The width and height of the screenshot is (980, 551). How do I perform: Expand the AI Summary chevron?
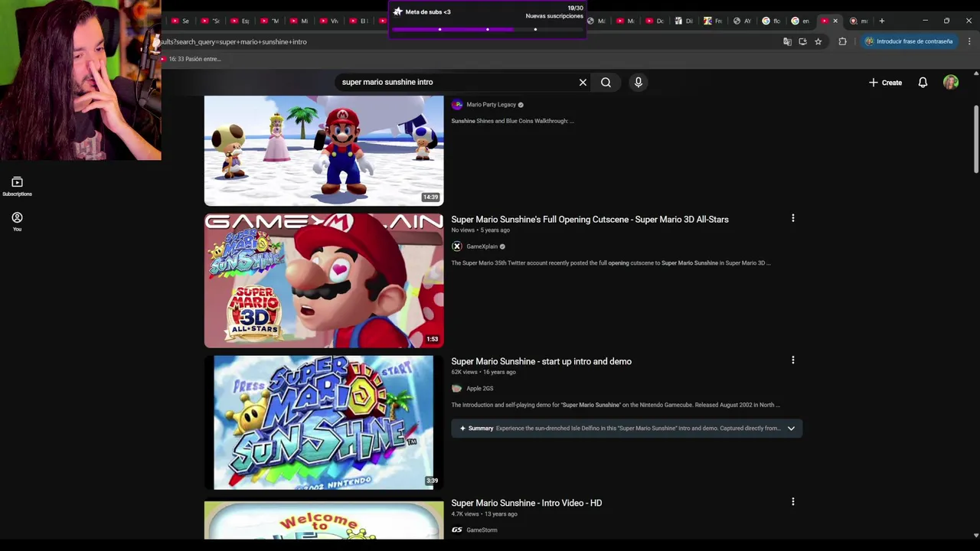[791, 428]
